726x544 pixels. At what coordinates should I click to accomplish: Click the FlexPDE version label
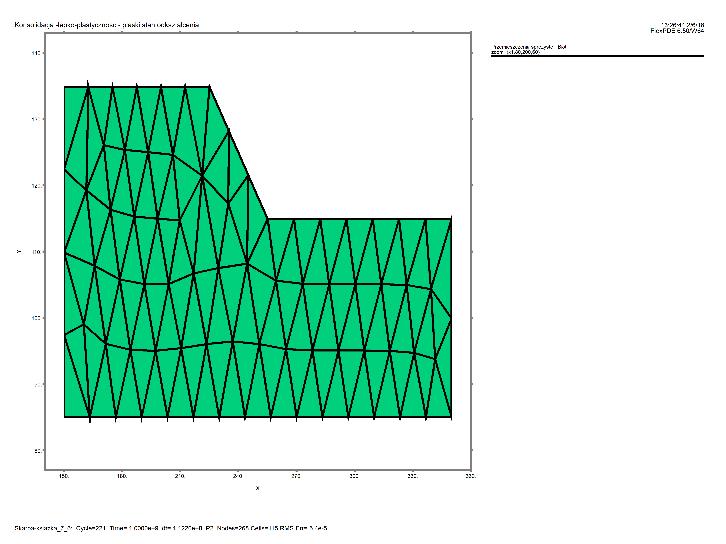[677, 31]
